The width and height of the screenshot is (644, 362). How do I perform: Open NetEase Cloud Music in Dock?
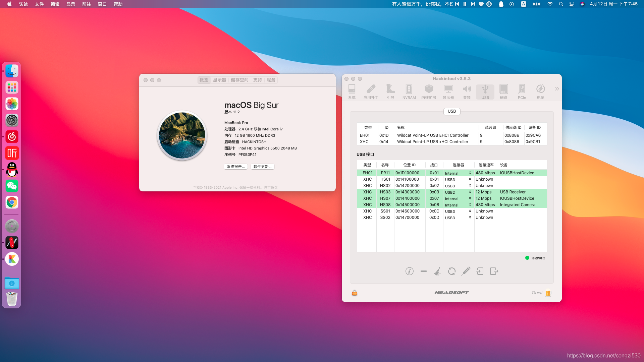[12, 137]
